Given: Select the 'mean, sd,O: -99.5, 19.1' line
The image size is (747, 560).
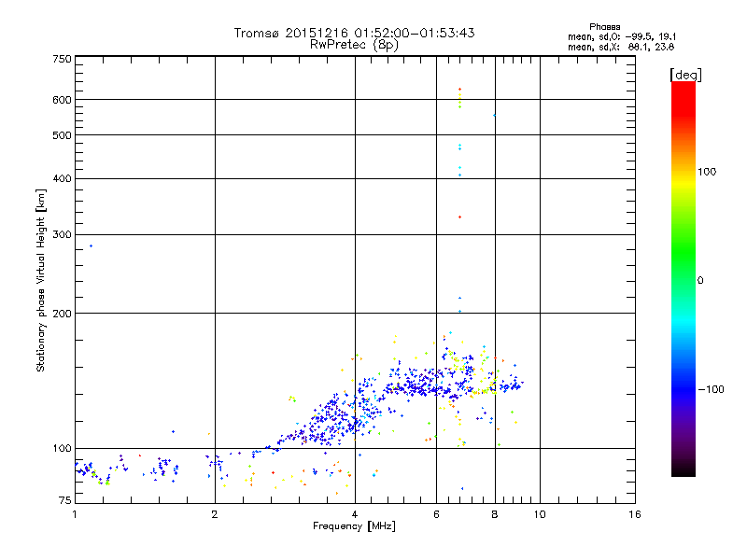Looking at the screenshot, I should pos(622,36).
